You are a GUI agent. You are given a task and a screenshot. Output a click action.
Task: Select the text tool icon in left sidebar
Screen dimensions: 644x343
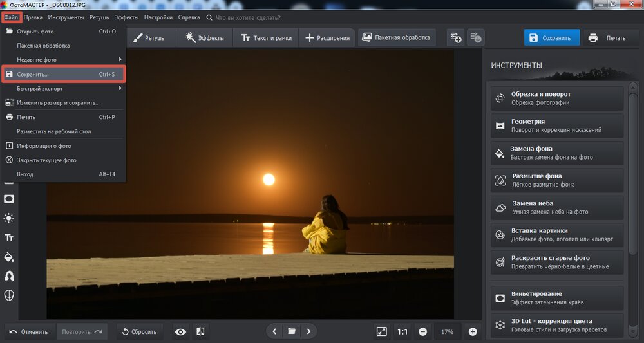click(x=9, y=237)
